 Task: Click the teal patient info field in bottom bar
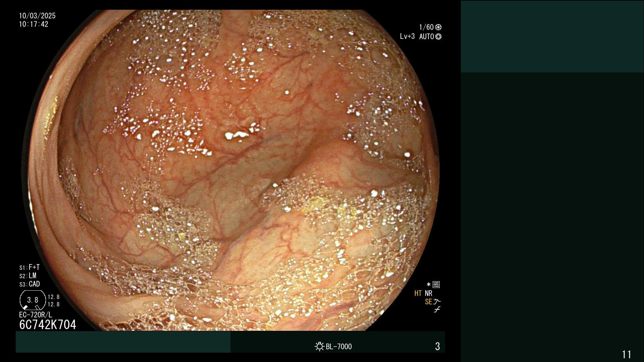(123, 342)
